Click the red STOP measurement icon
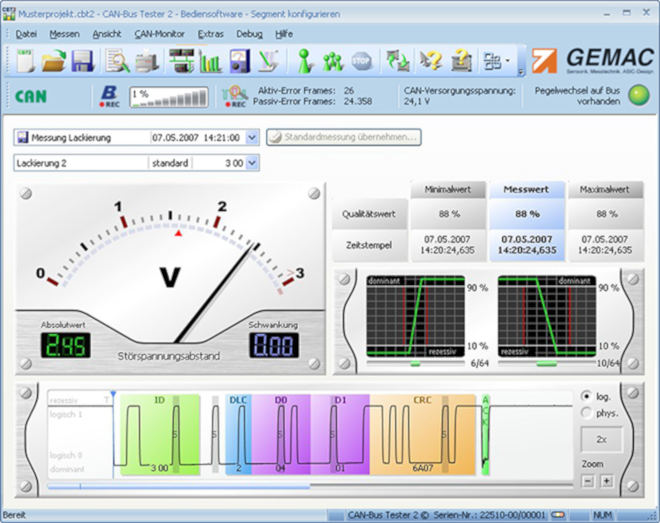 point(361,61)
